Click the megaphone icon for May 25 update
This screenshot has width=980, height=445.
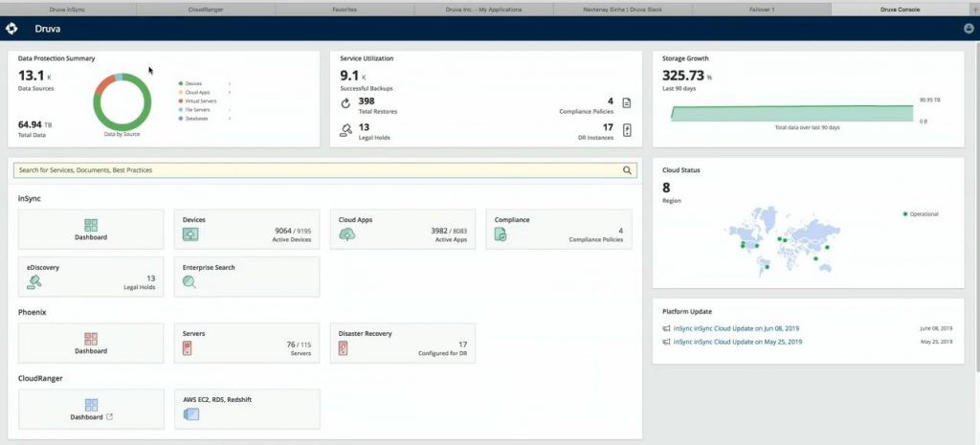coord(667,343)
